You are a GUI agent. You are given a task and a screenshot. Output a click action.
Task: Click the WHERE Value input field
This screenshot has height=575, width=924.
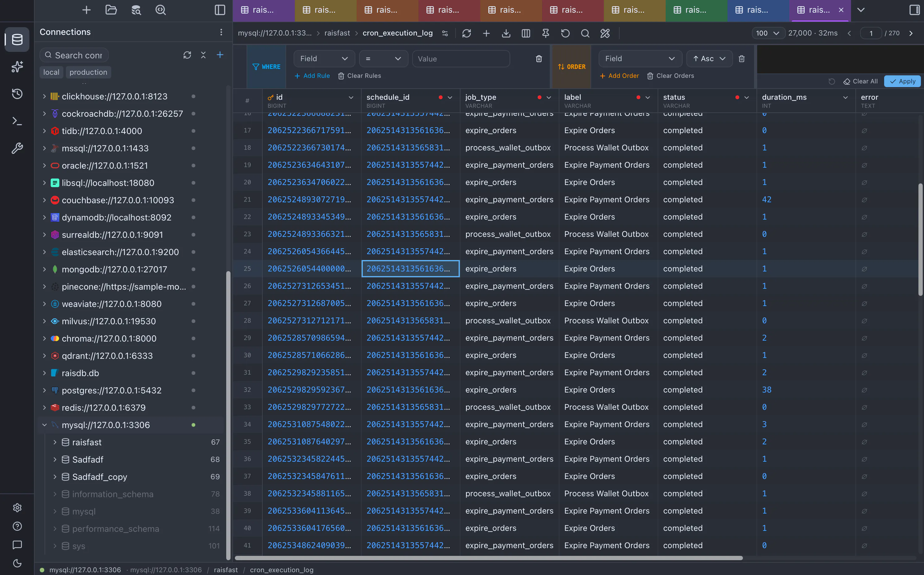point(461,59)
